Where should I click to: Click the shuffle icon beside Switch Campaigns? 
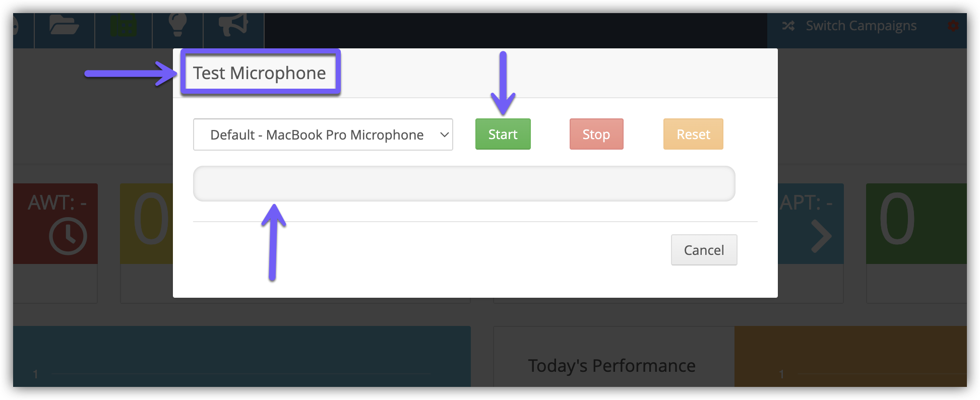pyautogui.click(x=788, y=26)
